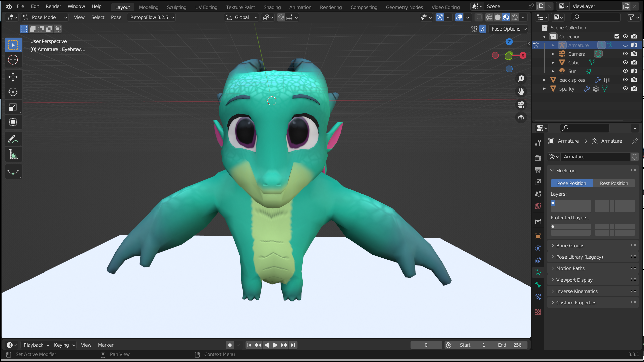Toggle visibility of sparky object
The width and height of the screenshot is (644, 362).
[x=625, y=88]
